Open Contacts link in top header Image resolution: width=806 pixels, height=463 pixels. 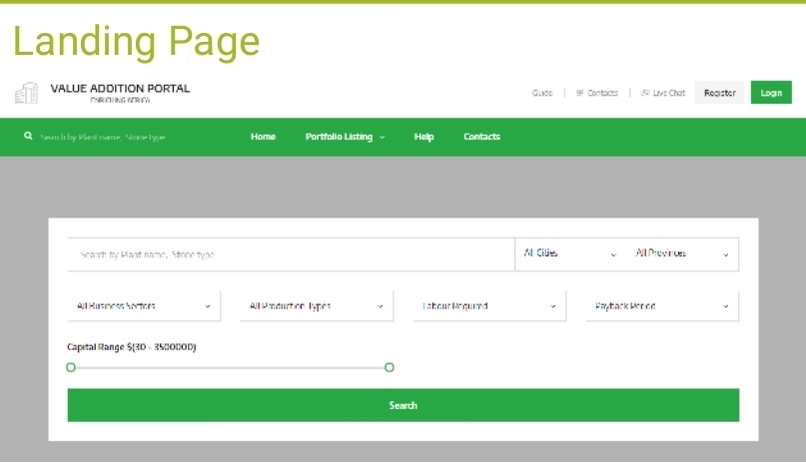(x=602, y=93)
